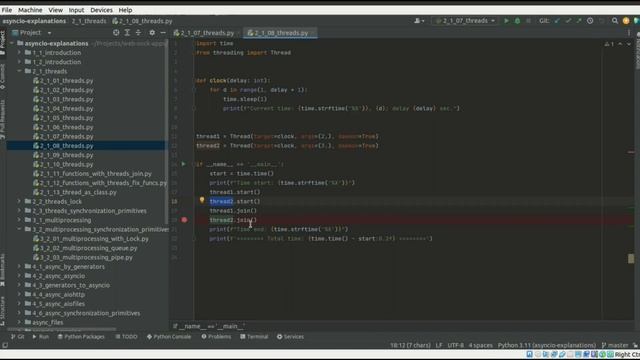The height and width of the screenshot is (360, 640).
Task: Click the master Git branch widget
Action: [615, 345]
